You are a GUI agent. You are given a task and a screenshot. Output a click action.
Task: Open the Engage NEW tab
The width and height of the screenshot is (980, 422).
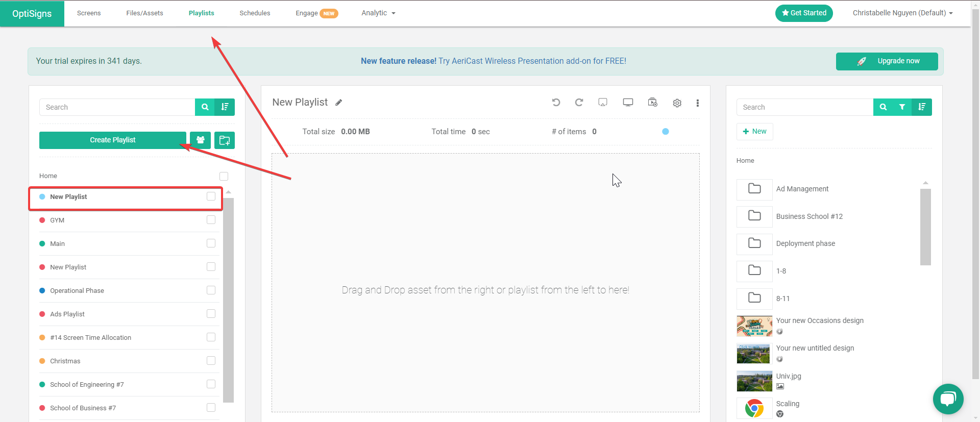[316, 13]
